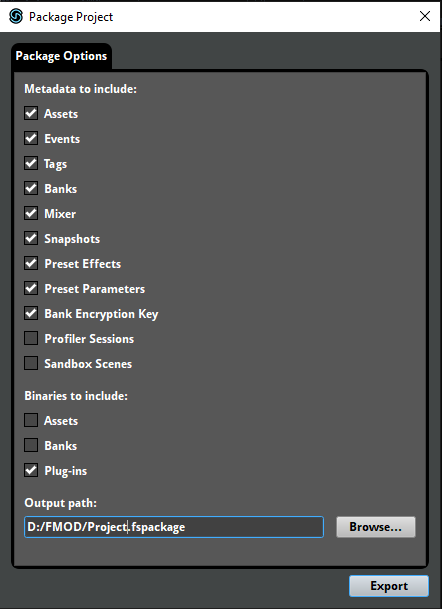Disable Preset Parameters checkbox
The width and height of the screenshot is (442, 609).
(31, 288)
